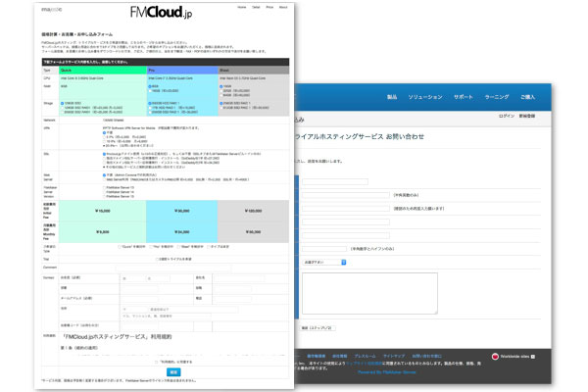Check the 「利用規約」に同意する agreement checkbox

[157, 362]
